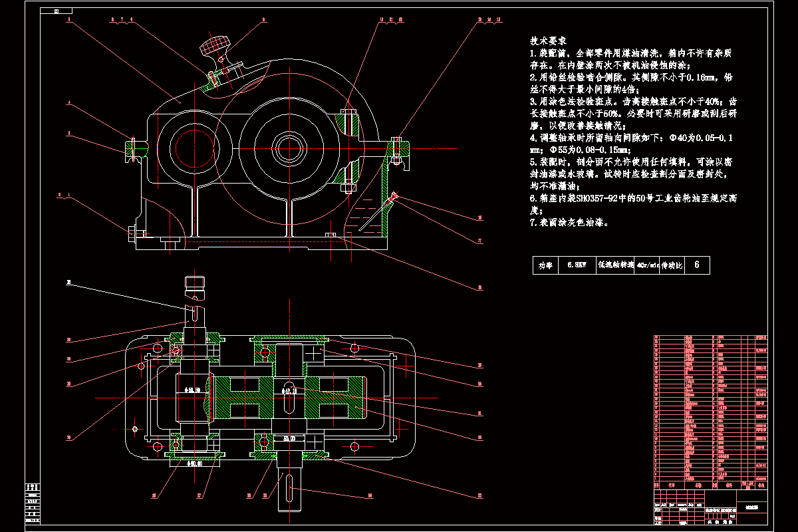Select the Φ60.00 dimension below input bearing cap
The image size is (798, 532).
(195, 464)
